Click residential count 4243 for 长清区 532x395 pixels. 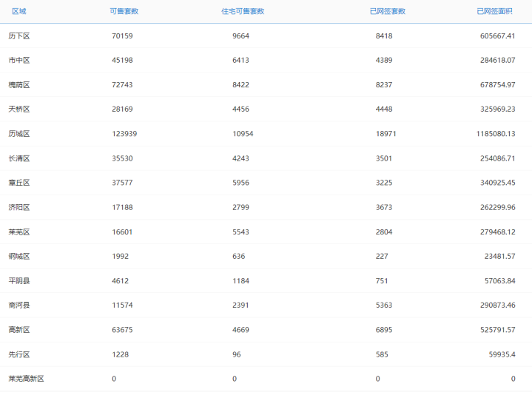tap(241, 158)
